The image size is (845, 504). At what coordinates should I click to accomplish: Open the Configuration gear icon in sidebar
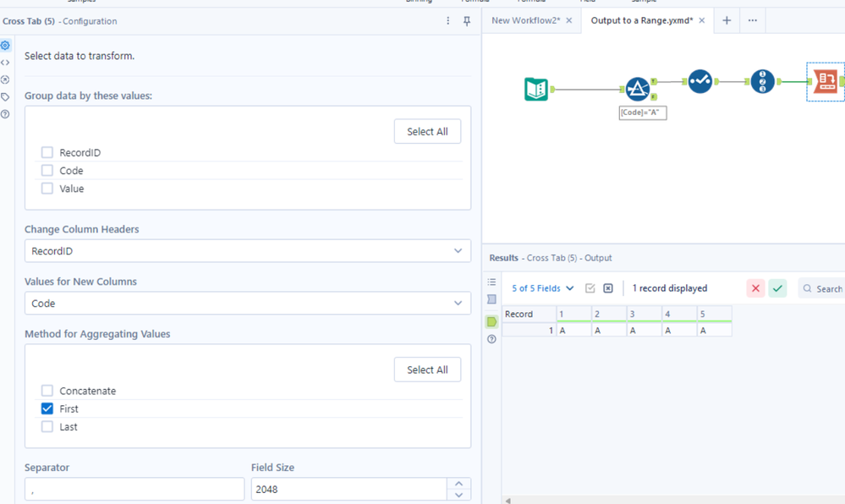[x=5, y=46]
